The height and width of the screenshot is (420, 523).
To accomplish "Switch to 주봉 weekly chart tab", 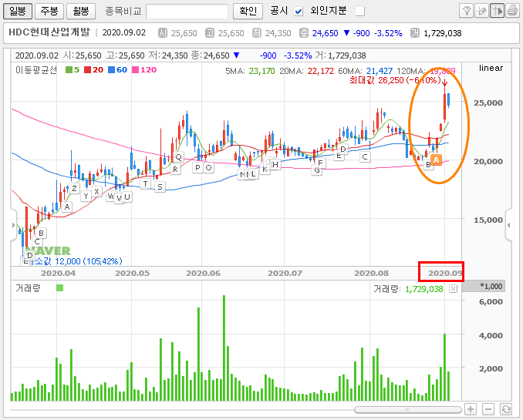I will click(49, 12).
